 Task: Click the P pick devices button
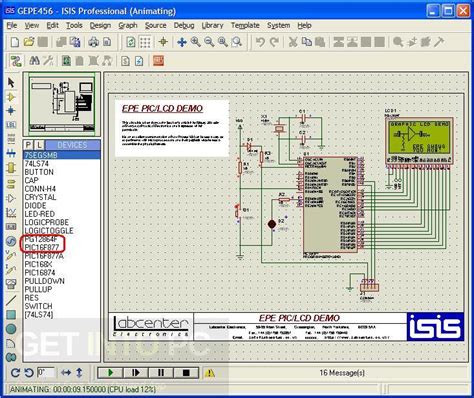[x=29, y=145]
